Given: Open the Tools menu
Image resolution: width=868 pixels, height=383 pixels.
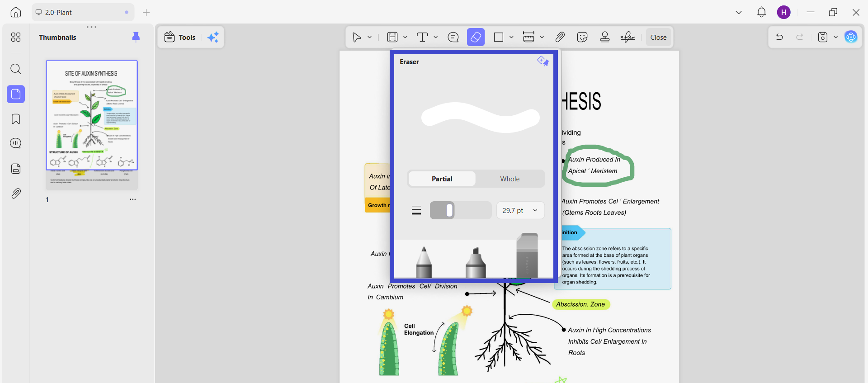Looking at the screenshot, I should (180, 37).
